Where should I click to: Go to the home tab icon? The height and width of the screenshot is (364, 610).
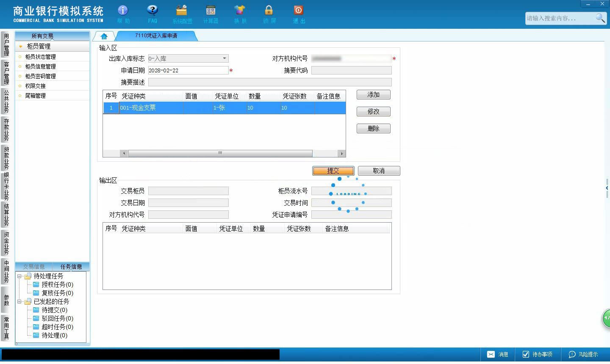[x=104, y=36]
